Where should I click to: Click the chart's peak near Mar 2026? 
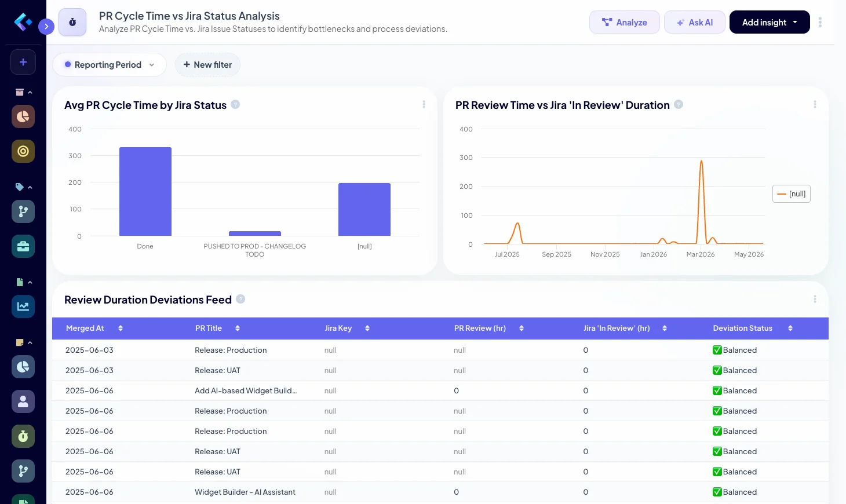pos(701,162)
